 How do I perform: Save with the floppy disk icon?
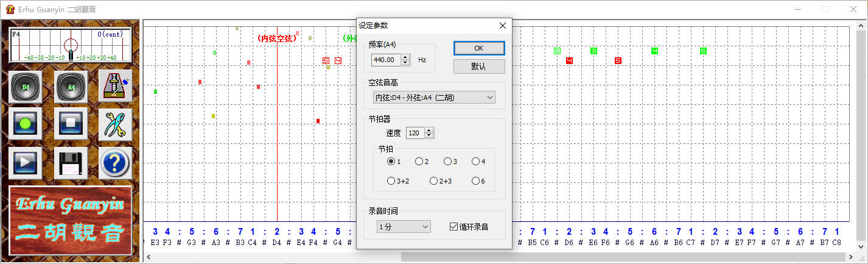[71, 163]
